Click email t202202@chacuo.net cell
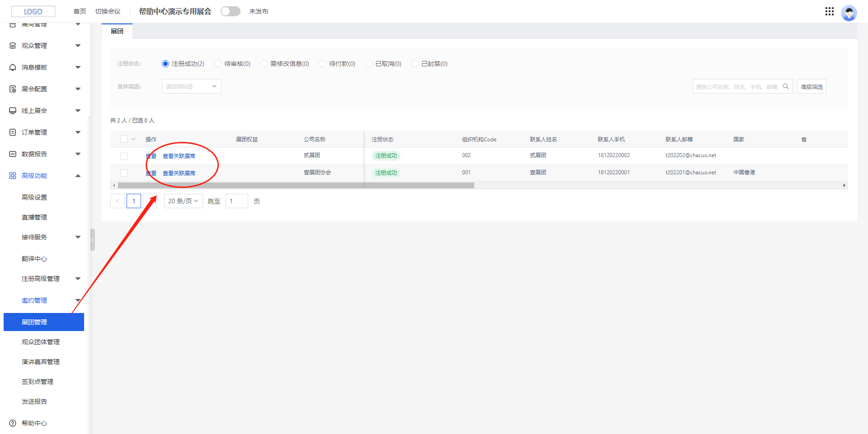 (x=691, y=155)
